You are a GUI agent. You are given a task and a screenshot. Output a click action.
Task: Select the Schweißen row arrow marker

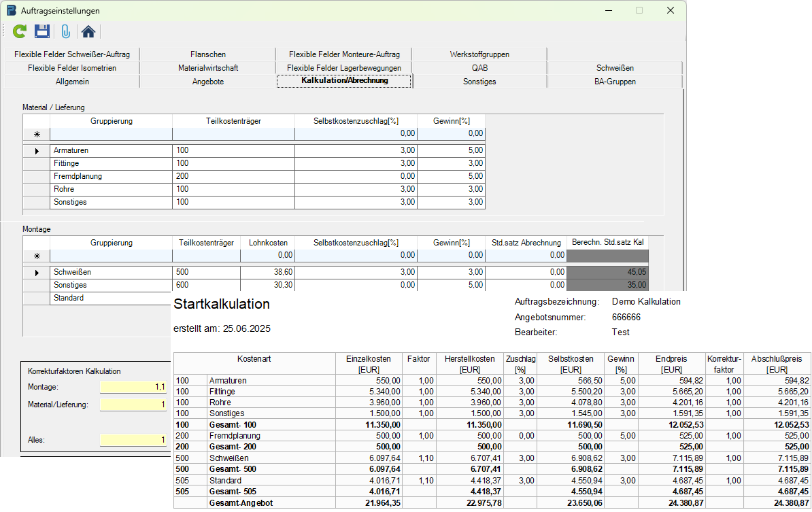click(37, 273)
